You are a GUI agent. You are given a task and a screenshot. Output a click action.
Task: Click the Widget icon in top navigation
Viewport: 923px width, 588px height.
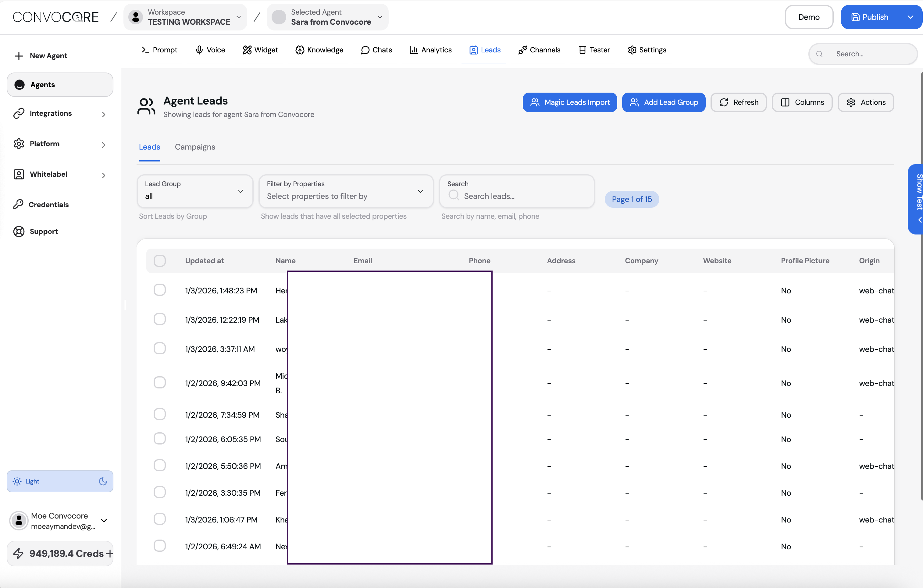pyautogui.click(x=247, y=50)
